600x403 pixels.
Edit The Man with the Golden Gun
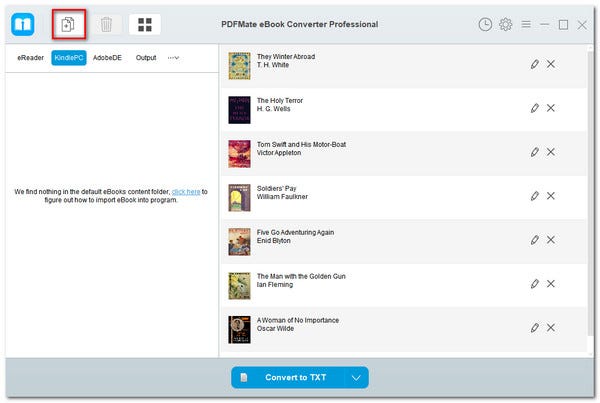click(x=535, y=284)
